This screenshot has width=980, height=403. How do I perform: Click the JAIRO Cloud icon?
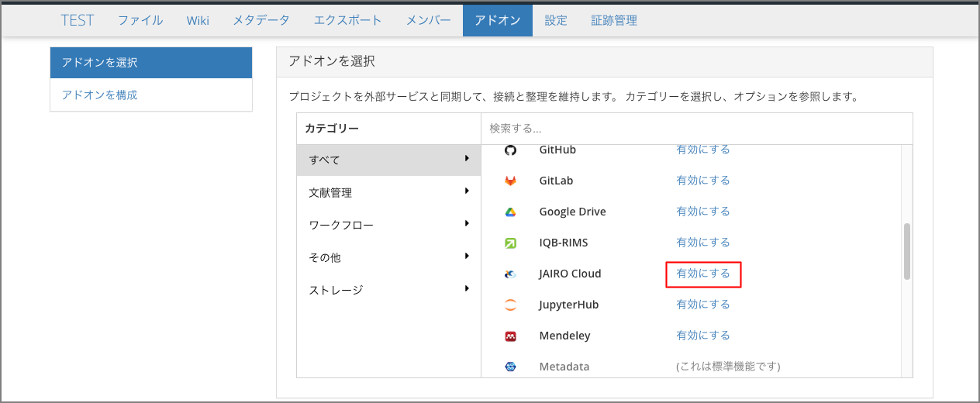pos(510,274)
